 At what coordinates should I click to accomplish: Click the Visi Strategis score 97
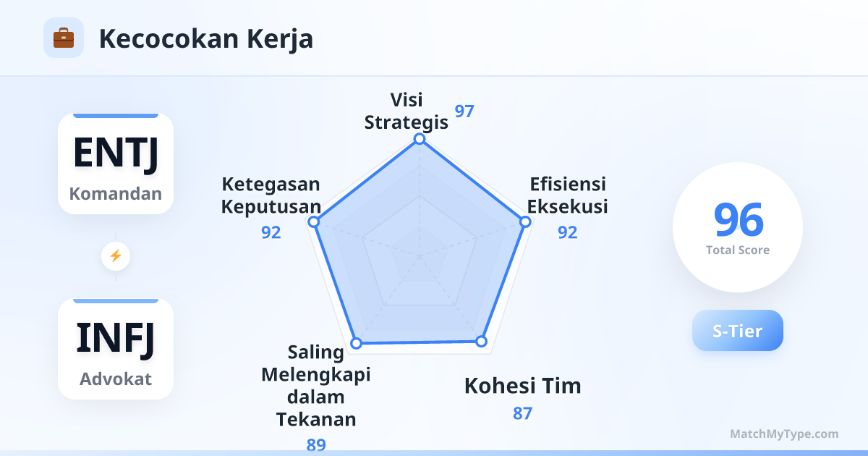pos(464,111)
